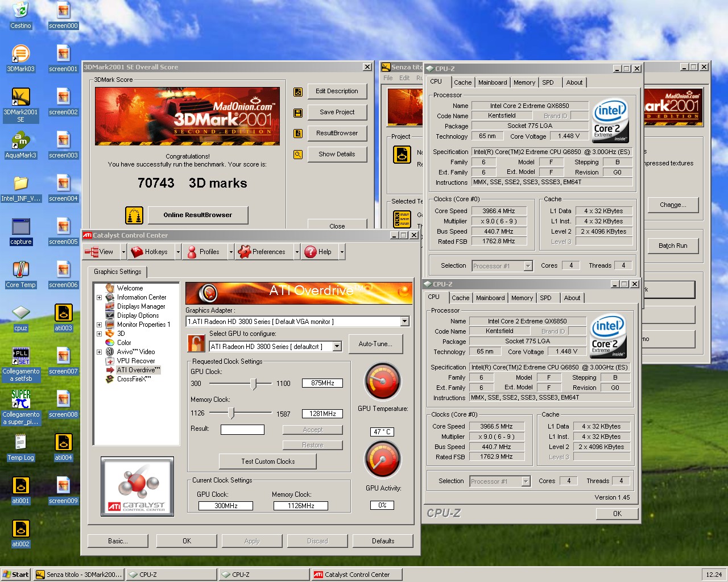The width and height of the screenshot is (728, 582).
Task: Click the Result input field
Action: (x=242, y=430)
